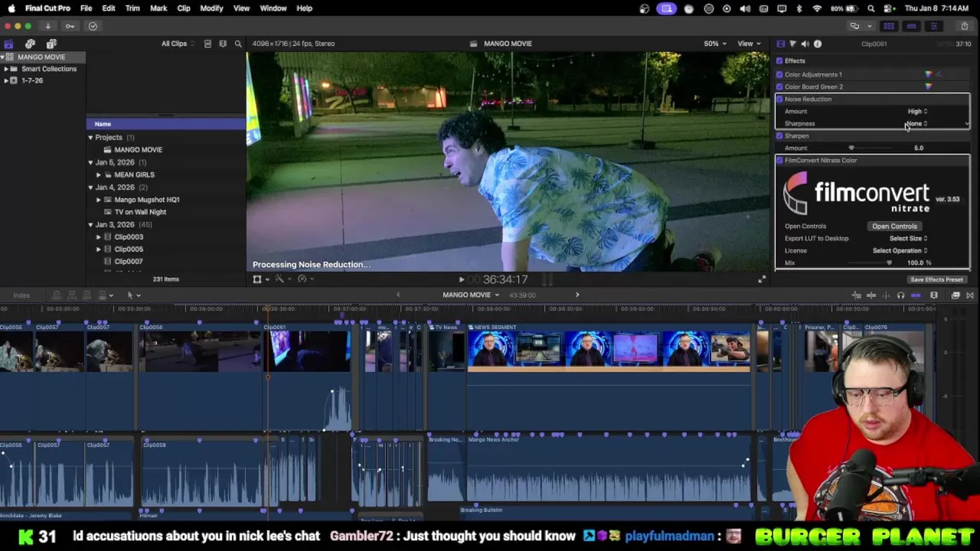Click Save Effects Preset button
The image size is (980, 551).
[936, 279]
